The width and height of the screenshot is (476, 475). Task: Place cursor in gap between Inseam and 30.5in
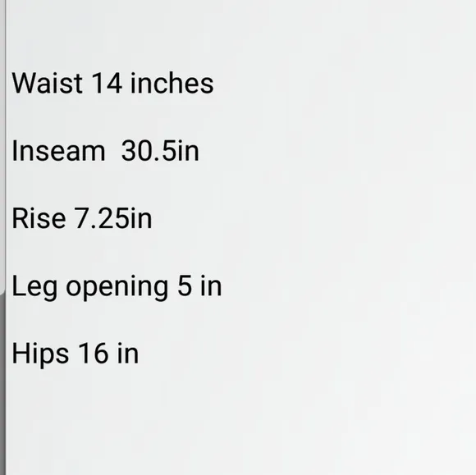[113, 151]
